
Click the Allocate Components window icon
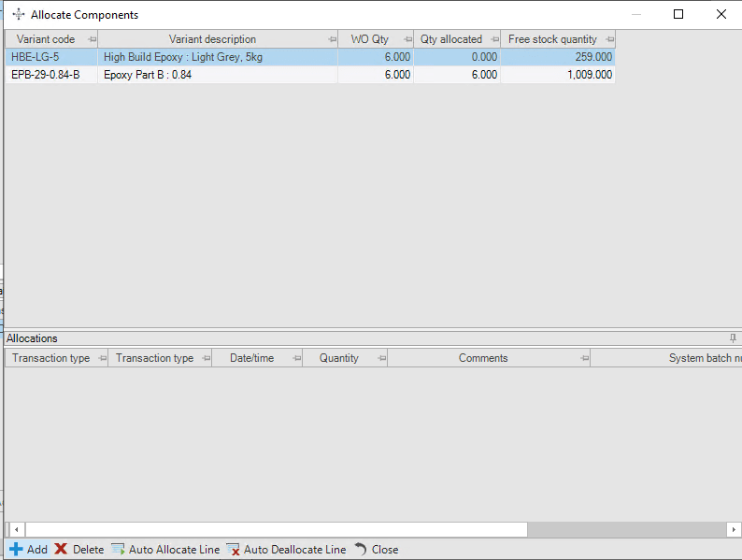coord(19,14)
